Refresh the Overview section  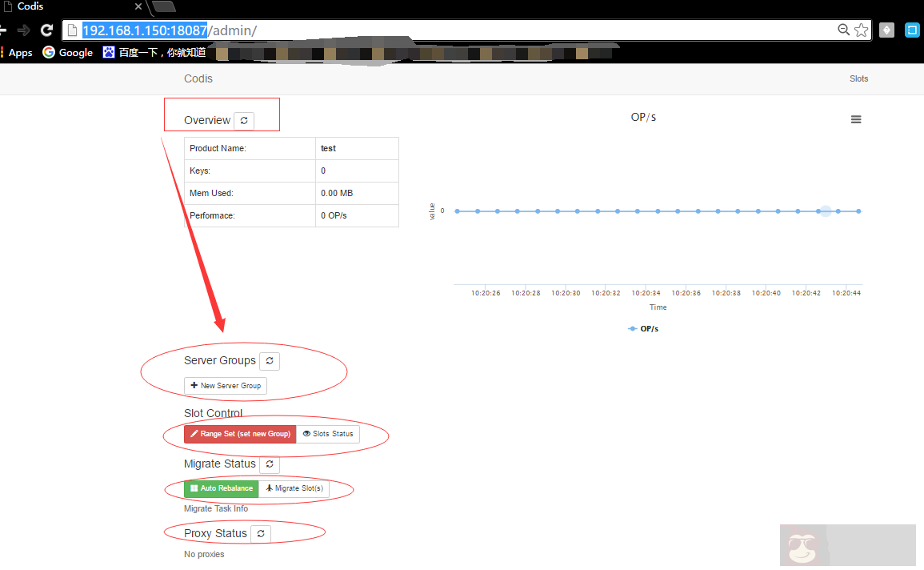click(x=244, y=120)
